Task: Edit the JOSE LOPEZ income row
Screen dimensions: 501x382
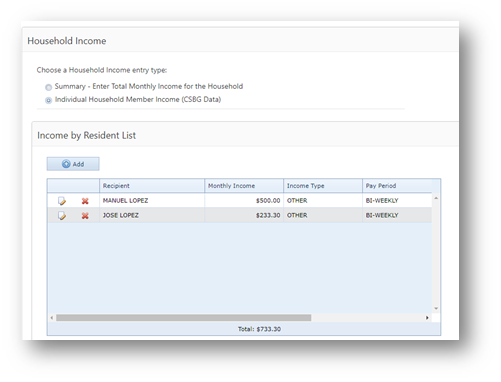Action: pos(62,215)
